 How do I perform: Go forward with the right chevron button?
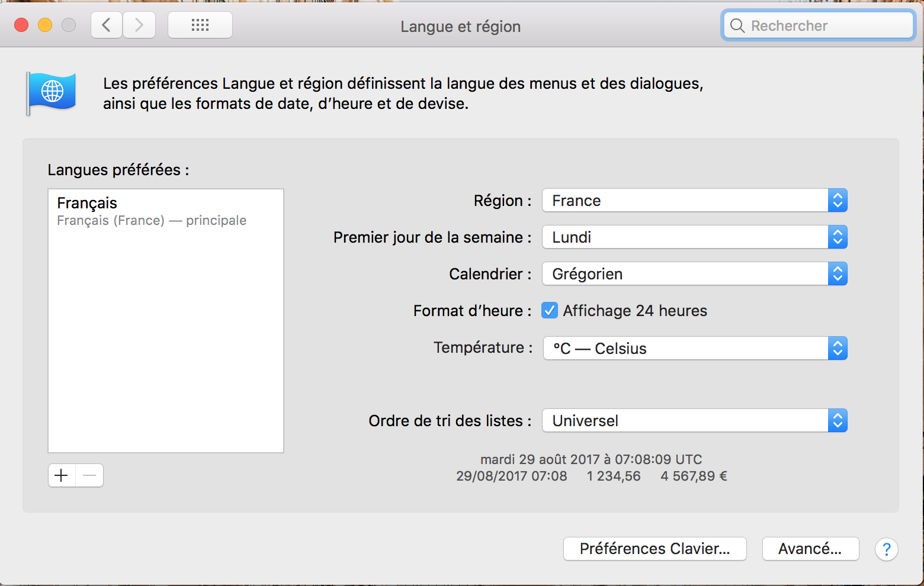pyautogui.click(x=139, y=25)
